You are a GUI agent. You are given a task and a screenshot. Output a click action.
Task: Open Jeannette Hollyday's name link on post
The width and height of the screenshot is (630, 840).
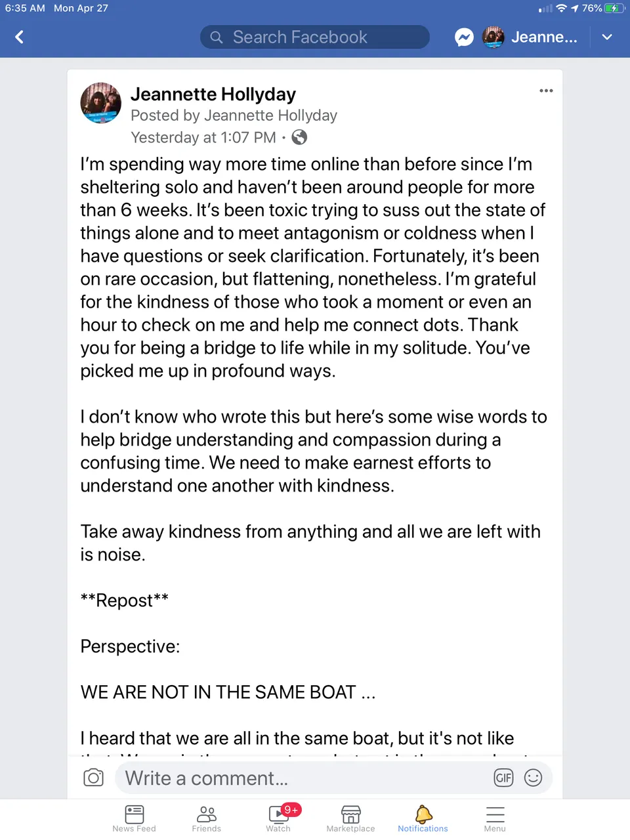coord(213,94)
